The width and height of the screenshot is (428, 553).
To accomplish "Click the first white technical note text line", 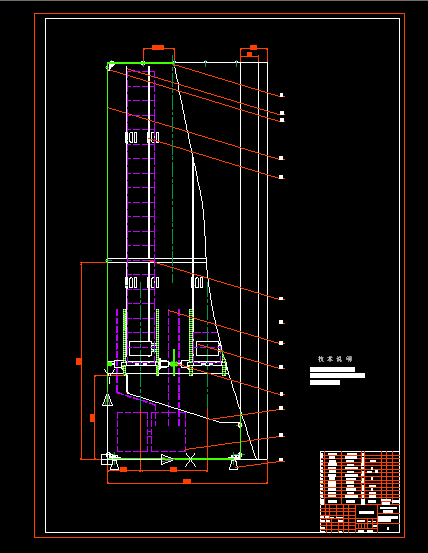I will [332, 369].
